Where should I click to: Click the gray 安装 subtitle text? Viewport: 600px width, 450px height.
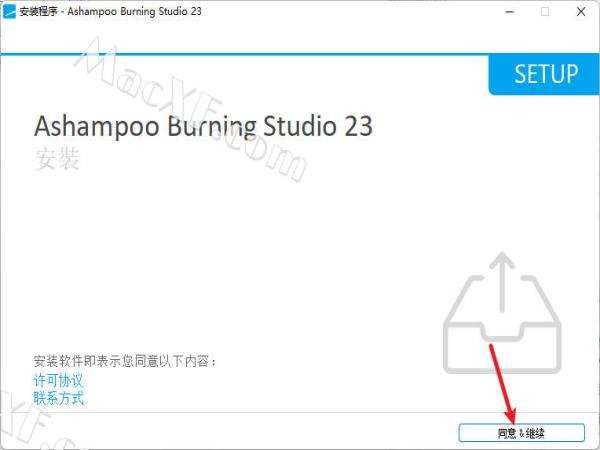coord(57,159)
